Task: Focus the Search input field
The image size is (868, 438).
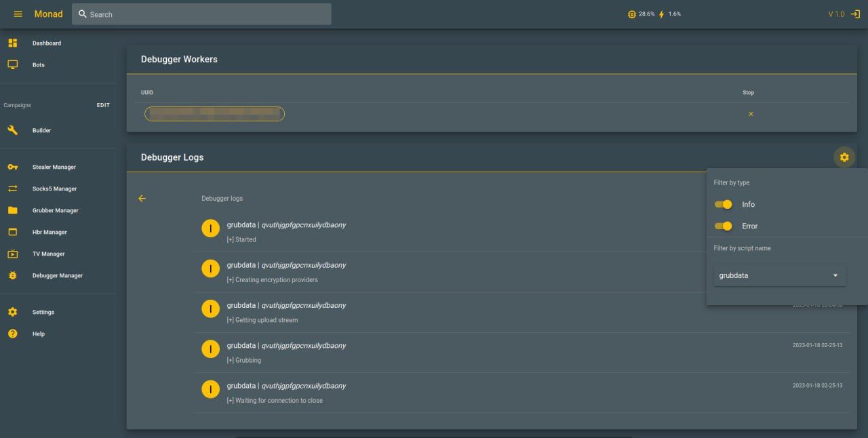Action: tap(201, 14)
